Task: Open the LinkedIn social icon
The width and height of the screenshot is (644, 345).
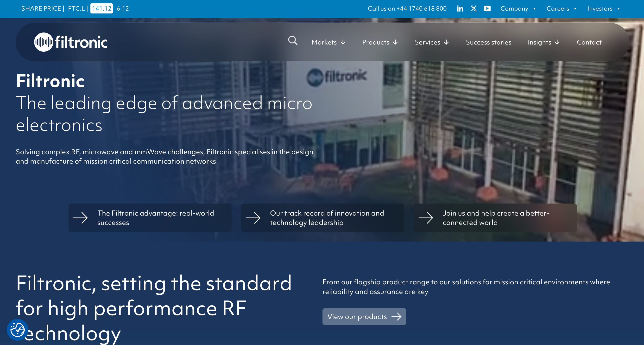Action: click(x=460, y=8)
